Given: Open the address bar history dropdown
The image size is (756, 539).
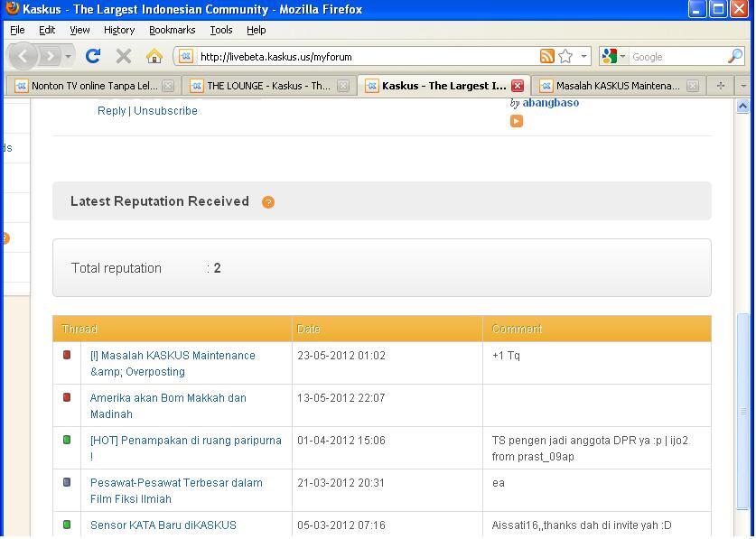Looking at the screenshot, I should coord(583,56).
